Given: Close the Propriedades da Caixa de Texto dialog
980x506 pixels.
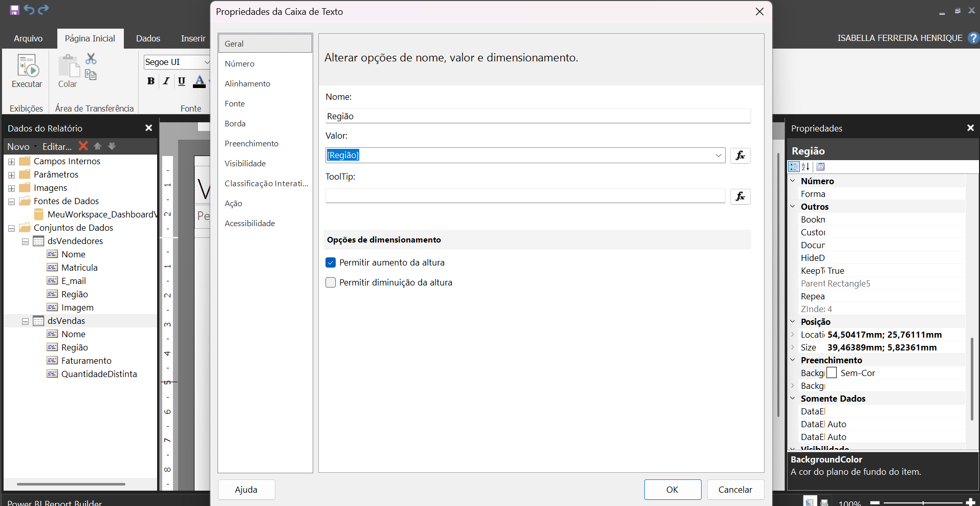Looking at the screenshot, I should click(x=759, y=11).
